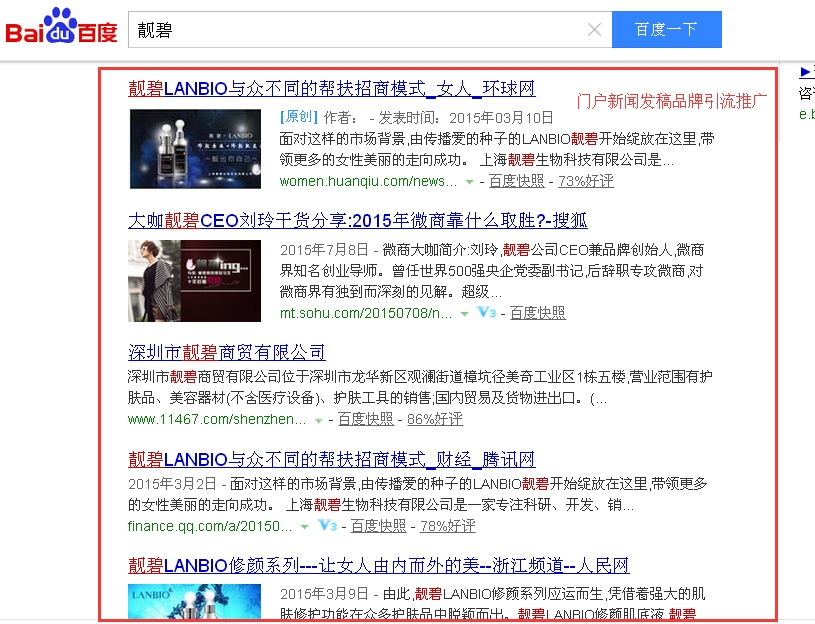Expand the arrow next to www.11467.com URL
Viewport: 815px width, 624px height.
tap(318, 420)
